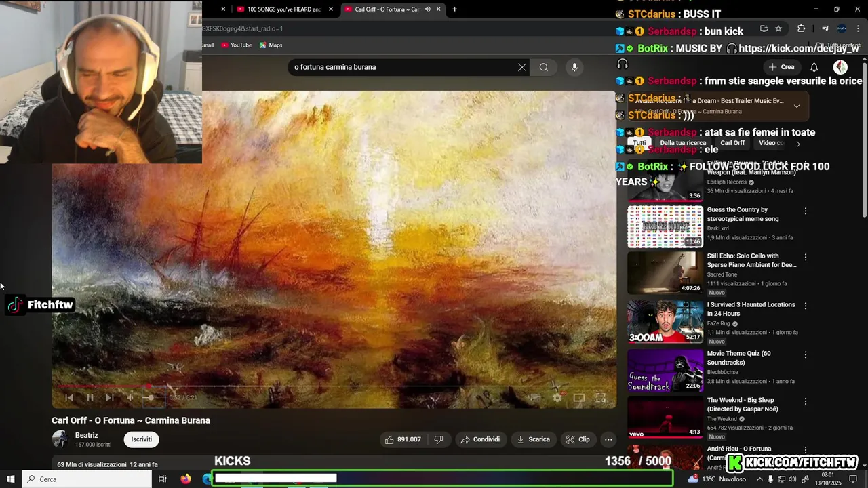Image resolution: width=868 pixels, height=488 pixels.
Task: Open Windows Task View
Action: pos(163,479)
